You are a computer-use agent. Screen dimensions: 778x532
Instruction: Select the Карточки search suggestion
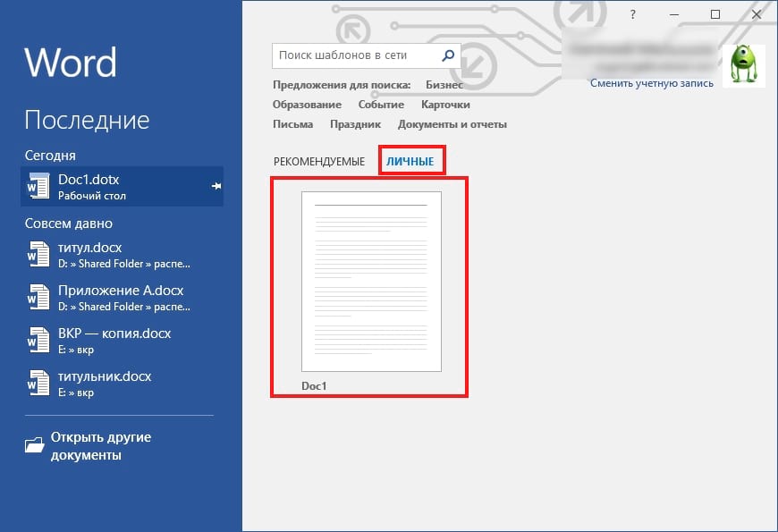tap(445, 105)
